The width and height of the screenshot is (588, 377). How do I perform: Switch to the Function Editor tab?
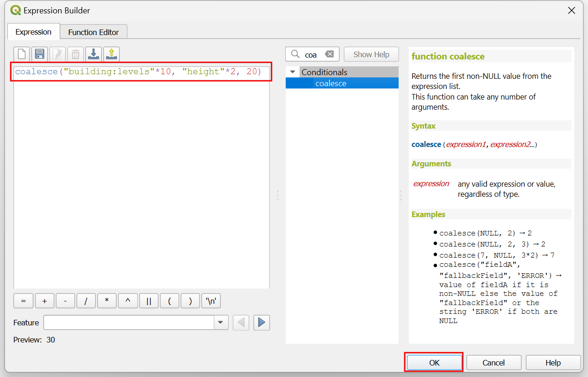click(94, 32)
